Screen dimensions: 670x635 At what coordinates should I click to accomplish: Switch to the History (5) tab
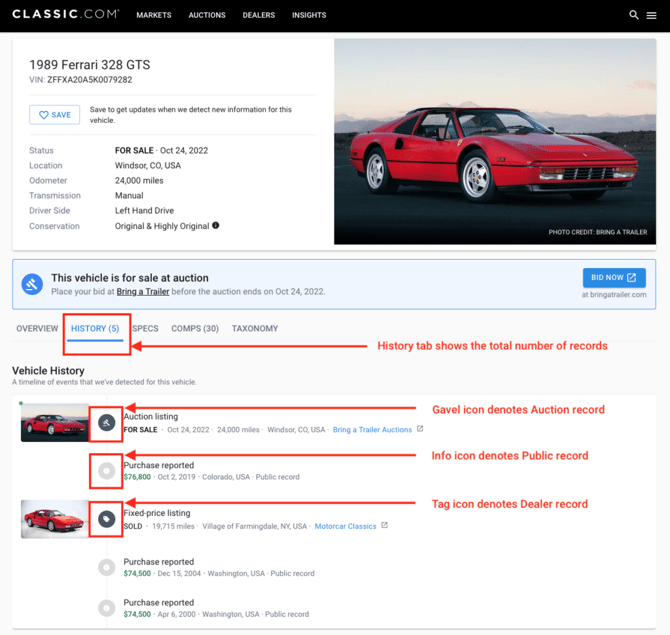tap(95, 329)
